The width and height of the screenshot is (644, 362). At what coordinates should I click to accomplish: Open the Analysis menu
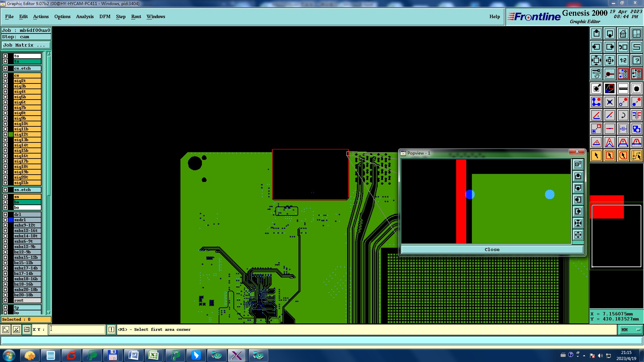(85, 16)
